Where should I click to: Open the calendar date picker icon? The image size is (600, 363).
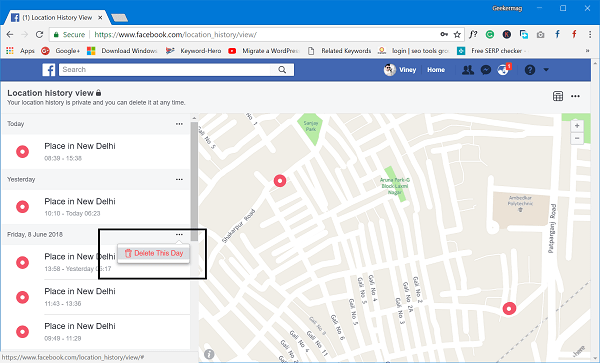point(558,96)
